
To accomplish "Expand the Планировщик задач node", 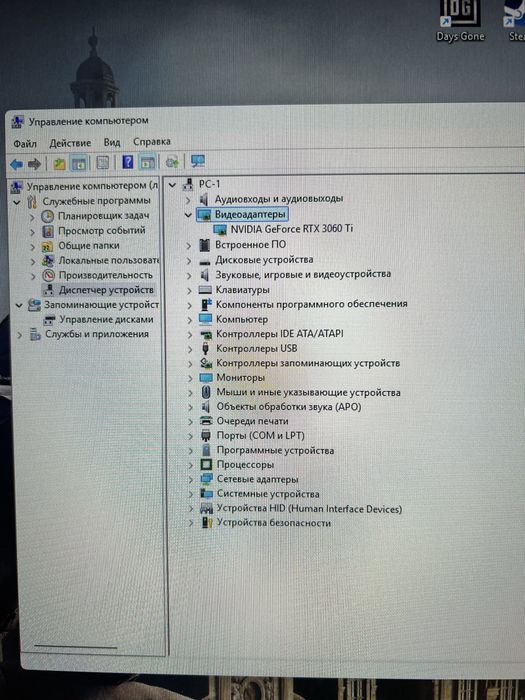I will (32, 217).
